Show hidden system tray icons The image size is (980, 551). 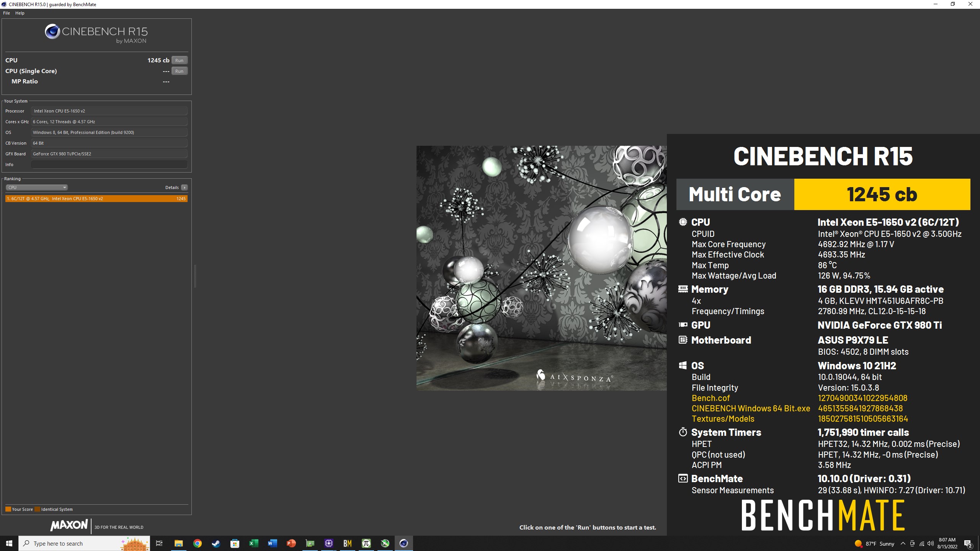coord(903,543)
